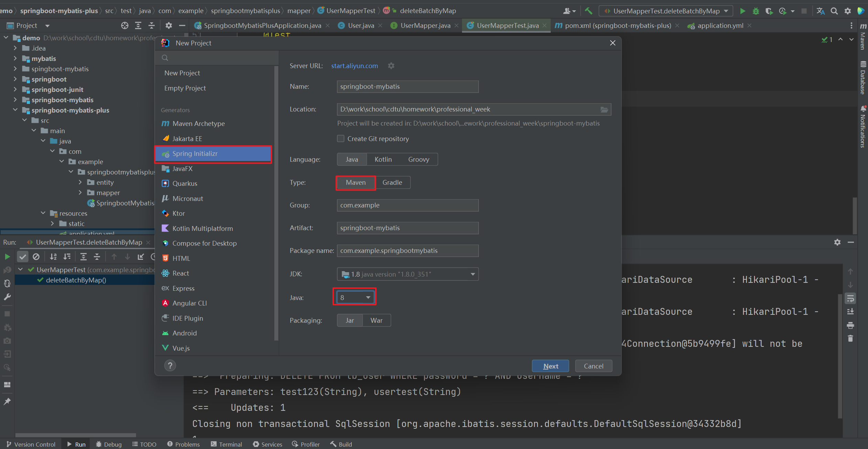
Task: Open run configuration dropdown UserMapperTest.deleteBatchByMap
Action: click(x=666, y=11)
